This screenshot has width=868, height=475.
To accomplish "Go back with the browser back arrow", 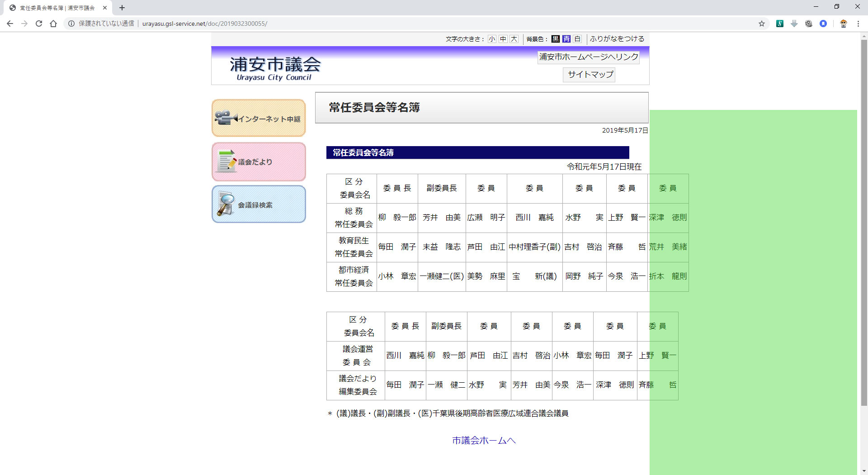I will tap(10, 24).
